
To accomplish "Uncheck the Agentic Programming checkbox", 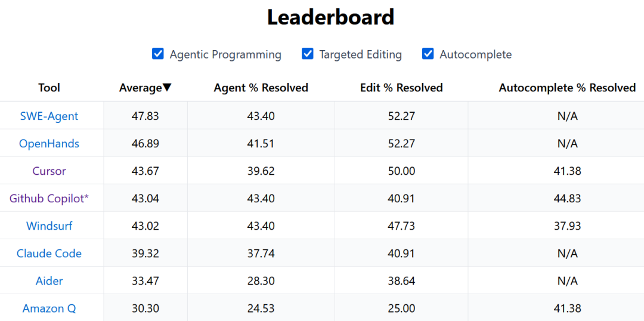I will point(158,54).
